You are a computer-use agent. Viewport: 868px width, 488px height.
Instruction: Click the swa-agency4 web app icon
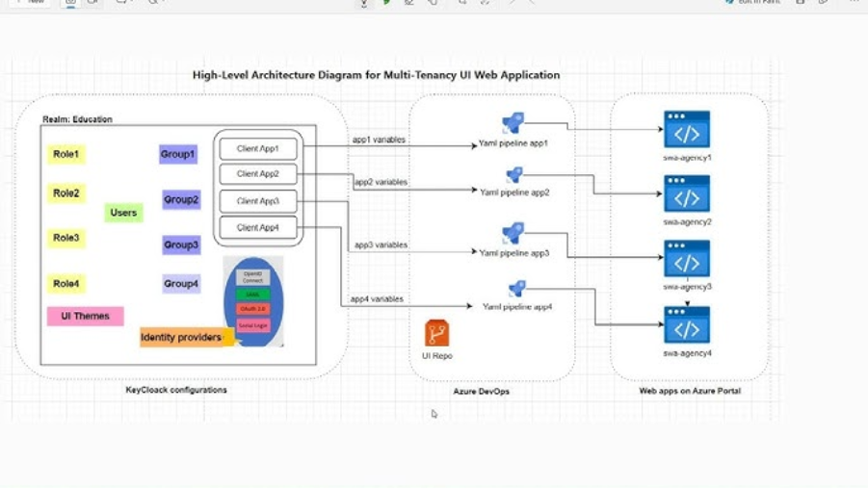pyautogui.click(x=687, y=326)
